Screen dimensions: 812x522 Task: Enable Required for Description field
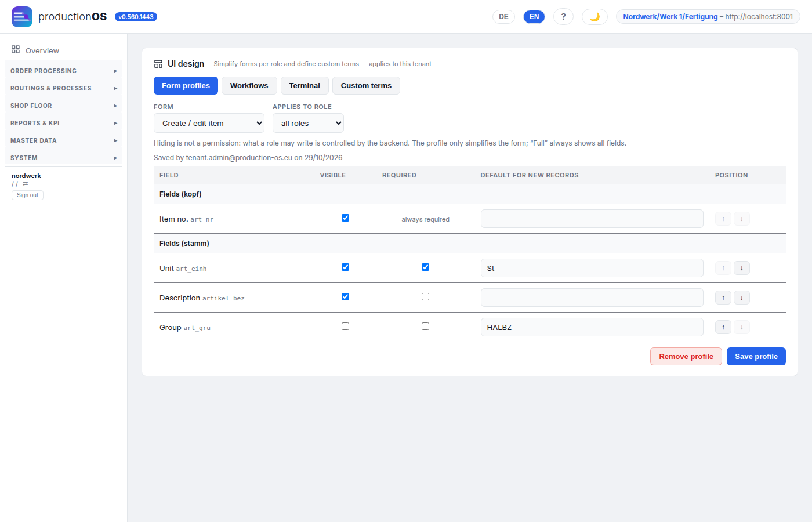tap(426, 297)
